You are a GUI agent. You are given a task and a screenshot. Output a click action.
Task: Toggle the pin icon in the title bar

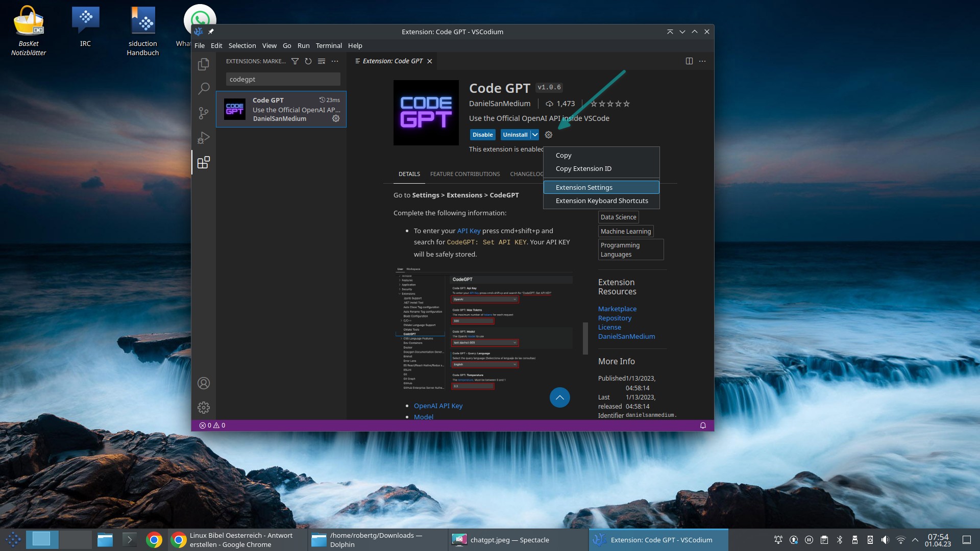211,31
